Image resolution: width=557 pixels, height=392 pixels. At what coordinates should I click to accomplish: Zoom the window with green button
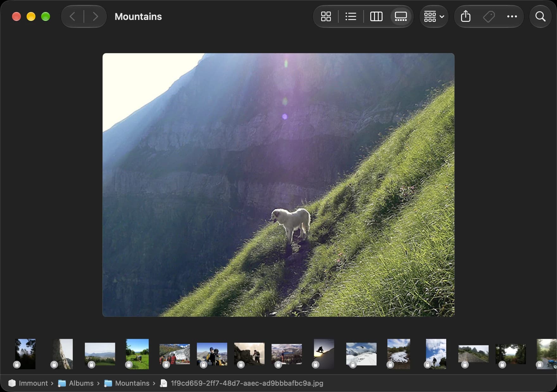(46, 16)
